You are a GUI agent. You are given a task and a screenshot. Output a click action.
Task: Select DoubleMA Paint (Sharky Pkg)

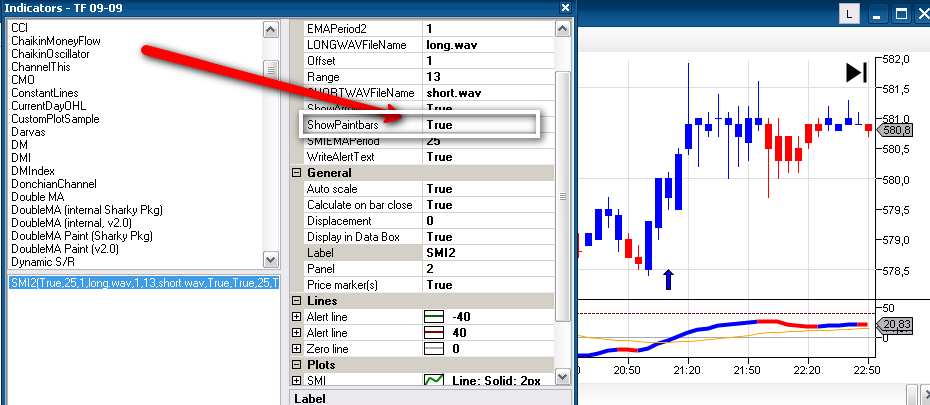click(82, 236)
